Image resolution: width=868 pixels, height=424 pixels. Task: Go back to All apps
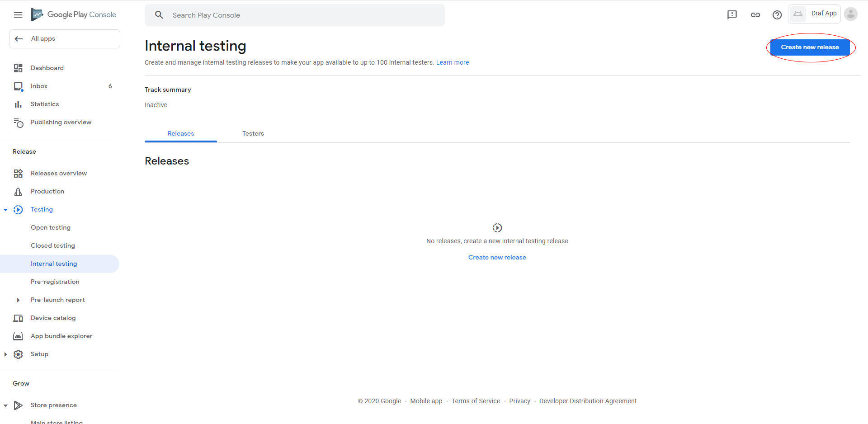[x=65, y=39]
